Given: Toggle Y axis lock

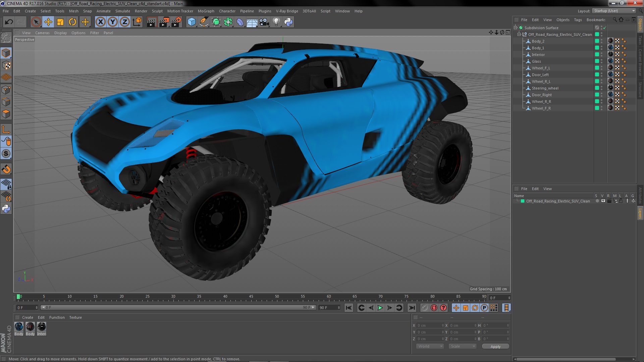Looking at the screenshot, I should [113, 22].
